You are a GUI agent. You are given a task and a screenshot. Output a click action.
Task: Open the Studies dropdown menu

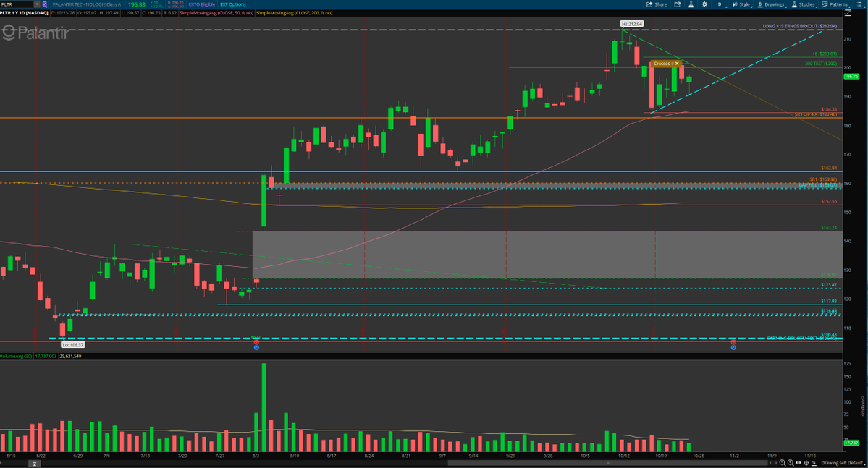(x=803, y=4)
